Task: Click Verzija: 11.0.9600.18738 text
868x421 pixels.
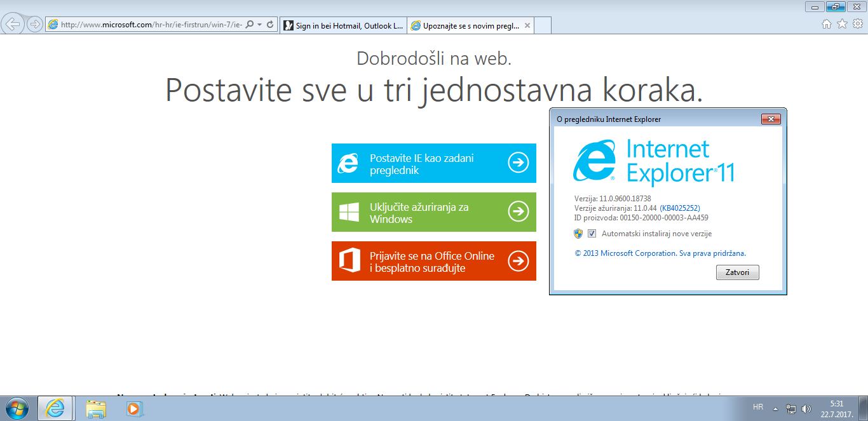Action: pos(613,199)
